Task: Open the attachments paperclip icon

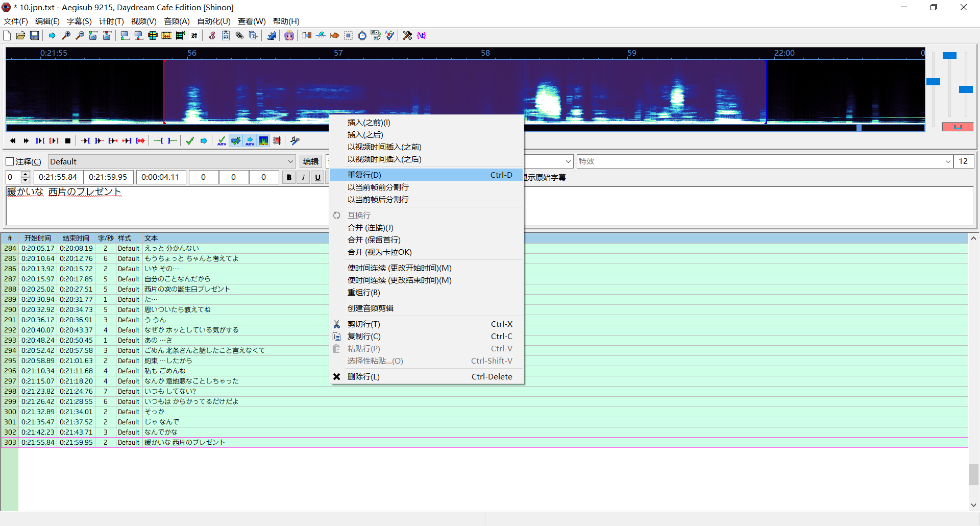Action: coord(239,35)
